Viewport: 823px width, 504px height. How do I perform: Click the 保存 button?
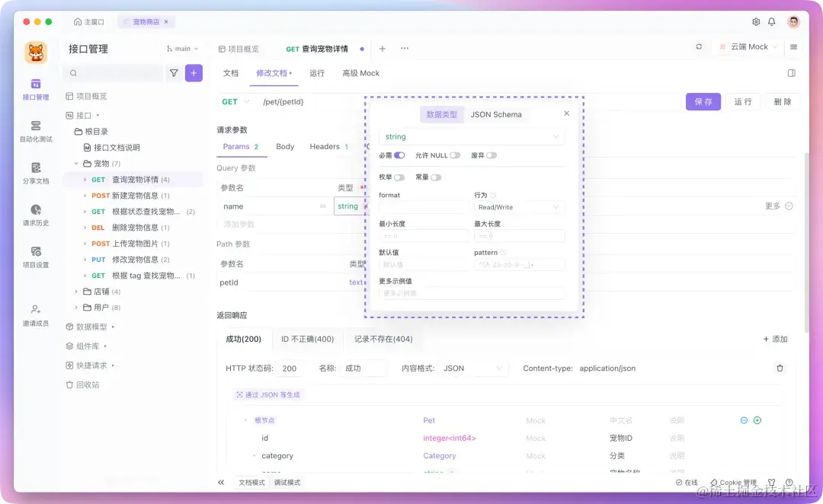702,100
